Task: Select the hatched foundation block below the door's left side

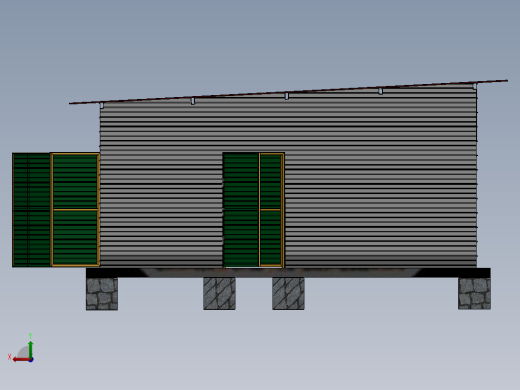Action: click(219, 293)
